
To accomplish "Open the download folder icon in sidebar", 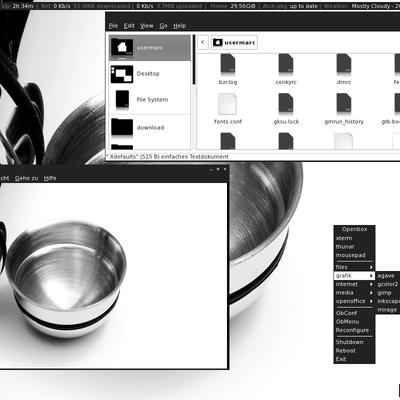I will click(122, 127).
